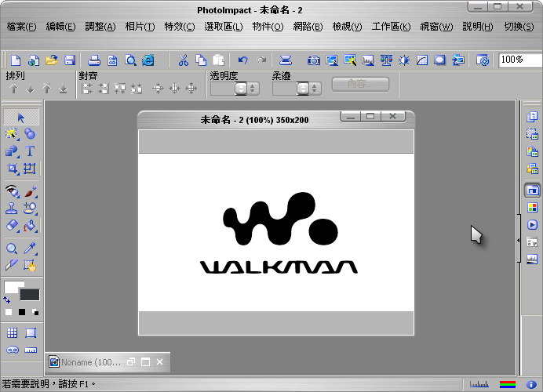Open the 切換(S) menu

519,27
